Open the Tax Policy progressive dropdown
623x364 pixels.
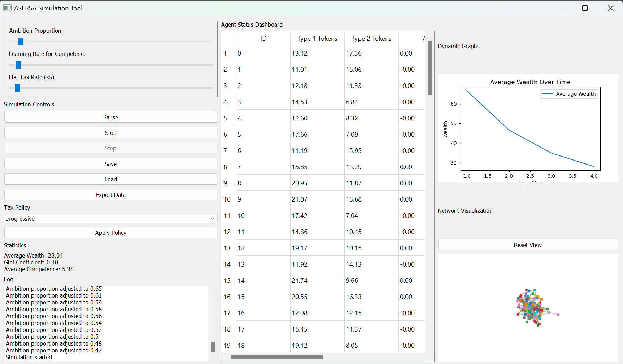(x=110, y=219)
